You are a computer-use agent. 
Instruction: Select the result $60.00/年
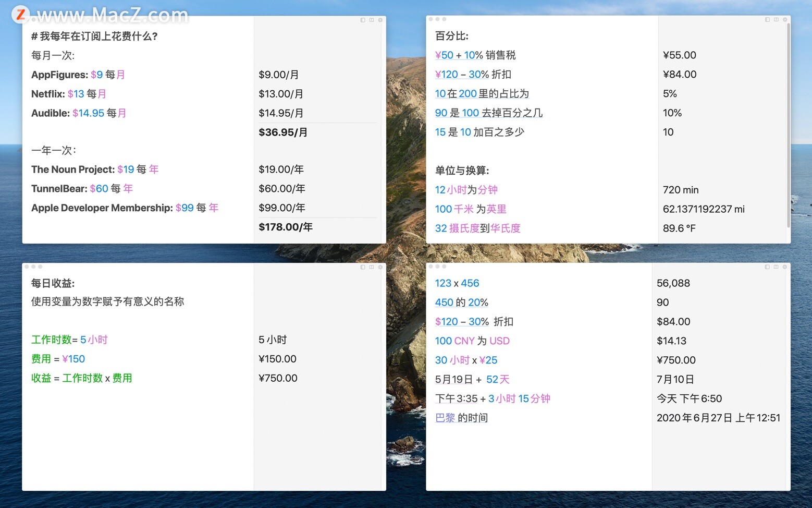(x=282, y=189)
